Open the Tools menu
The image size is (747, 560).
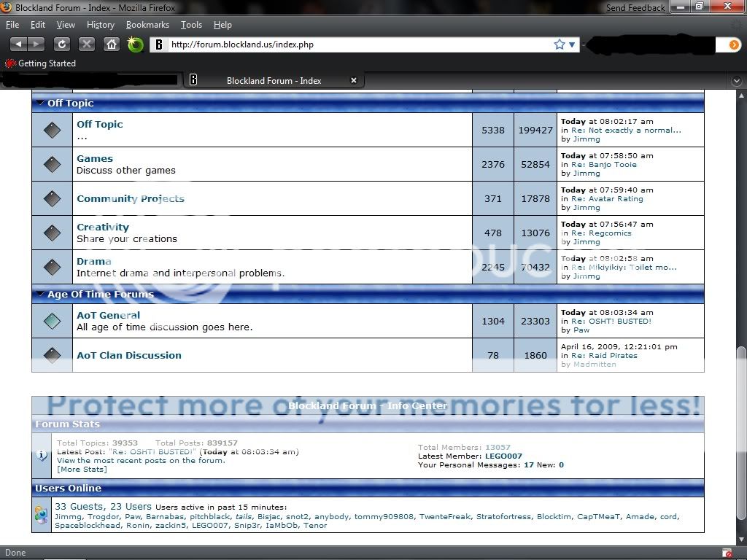[192, 25]
